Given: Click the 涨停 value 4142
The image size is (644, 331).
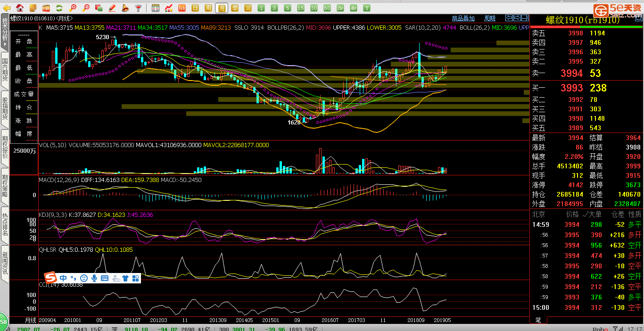Looking at the screenshot, I should coord(576,185).
